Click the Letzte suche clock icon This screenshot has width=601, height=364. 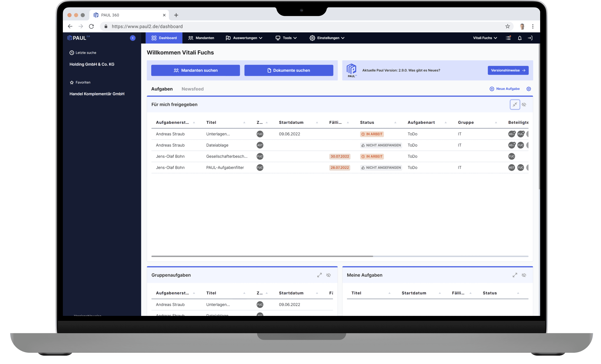(x=72, y=53)
